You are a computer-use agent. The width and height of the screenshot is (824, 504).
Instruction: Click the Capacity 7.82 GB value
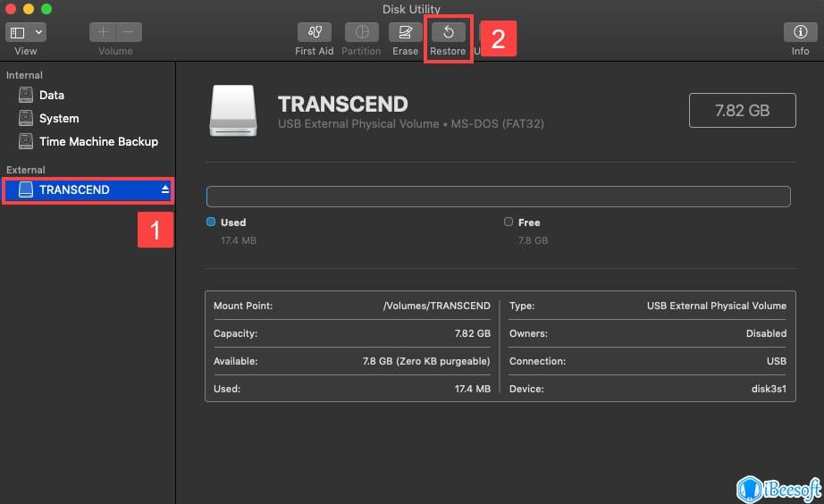coord(473,333)
